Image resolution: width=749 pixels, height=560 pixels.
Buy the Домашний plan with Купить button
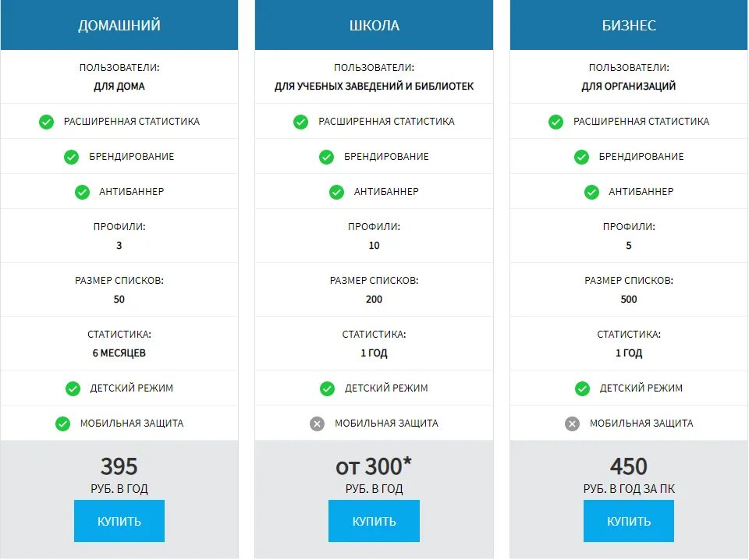click(119, 521)
